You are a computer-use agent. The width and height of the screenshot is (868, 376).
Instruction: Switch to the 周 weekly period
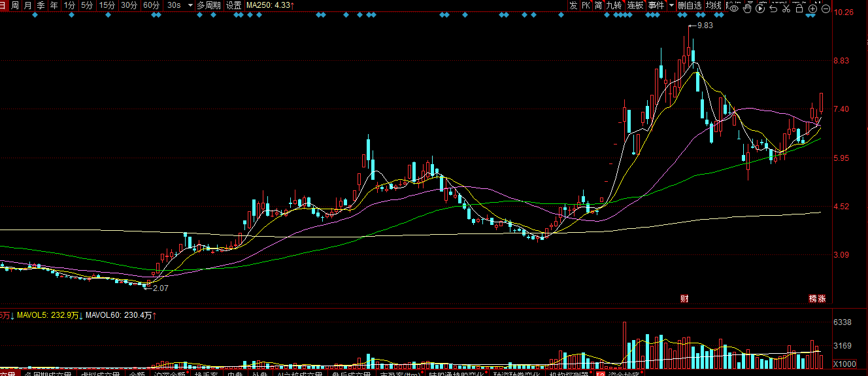tap(15, 5)
